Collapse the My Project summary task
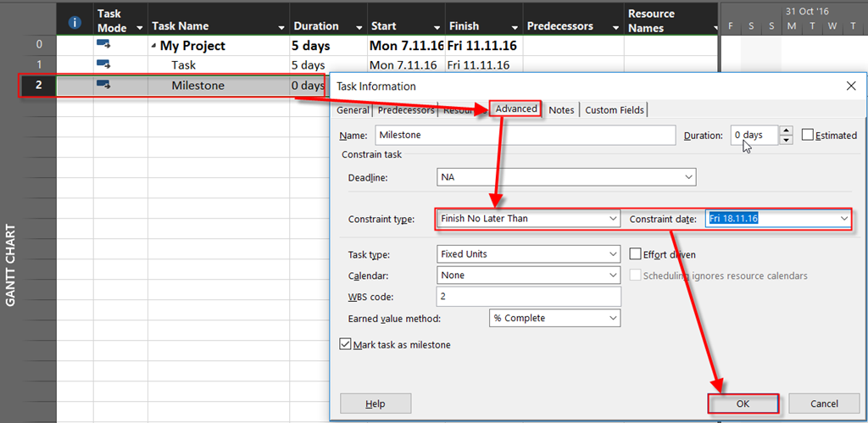Viewport: 868px width, 423px height. (154, 46)
